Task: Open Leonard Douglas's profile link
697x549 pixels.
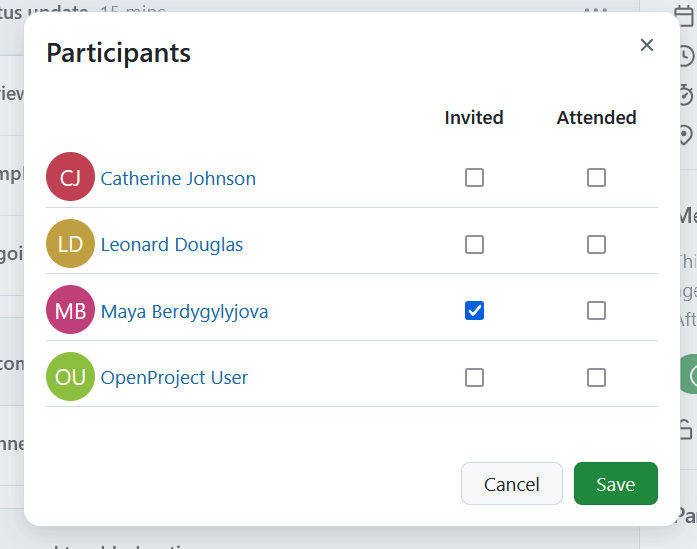Action: point(172,245)
